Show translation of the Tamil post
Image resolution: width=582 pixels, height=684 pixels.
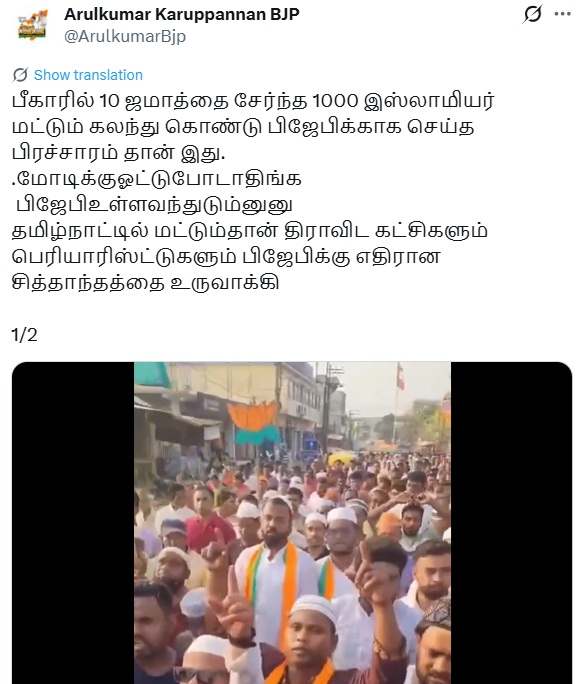[x=88, y=75]
